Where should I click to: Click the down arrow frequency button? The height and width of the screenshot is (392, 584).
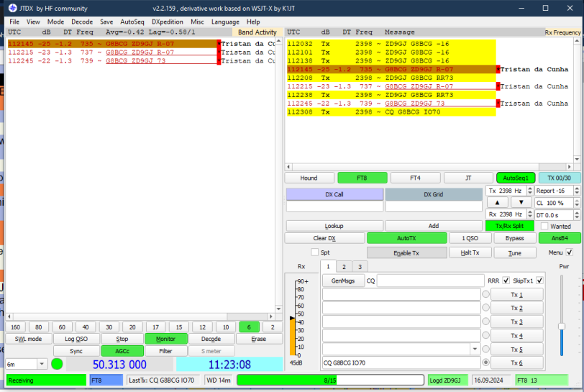521,203
